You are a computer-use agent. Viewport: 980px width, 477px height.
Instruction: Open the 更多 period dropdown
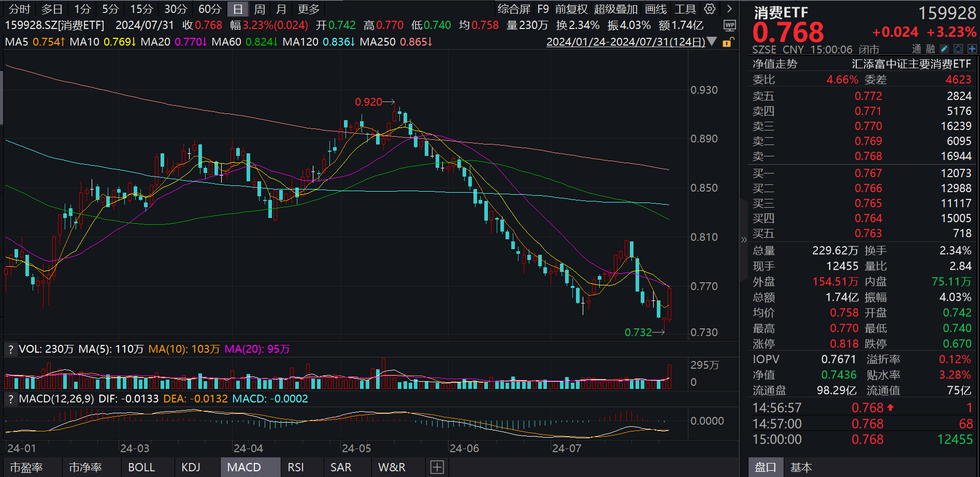pos(308,9)
